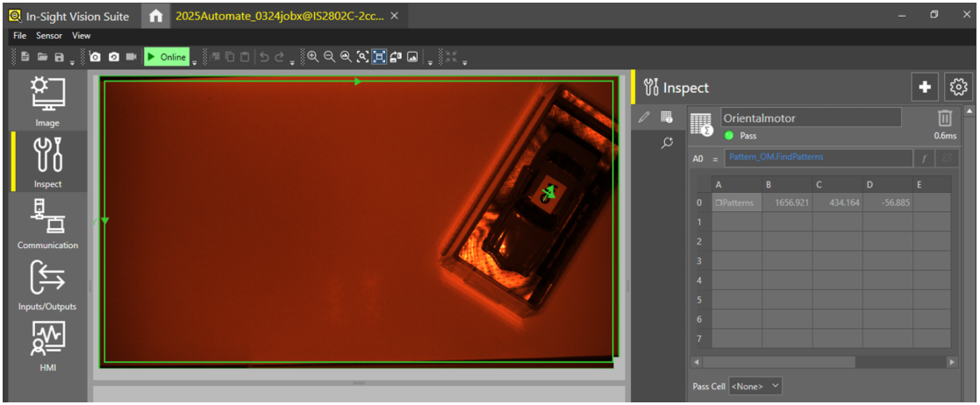Click the Orientalmotor tool name field
The height and width of the screenshot is (405, 980).
(x=810, y=117)
